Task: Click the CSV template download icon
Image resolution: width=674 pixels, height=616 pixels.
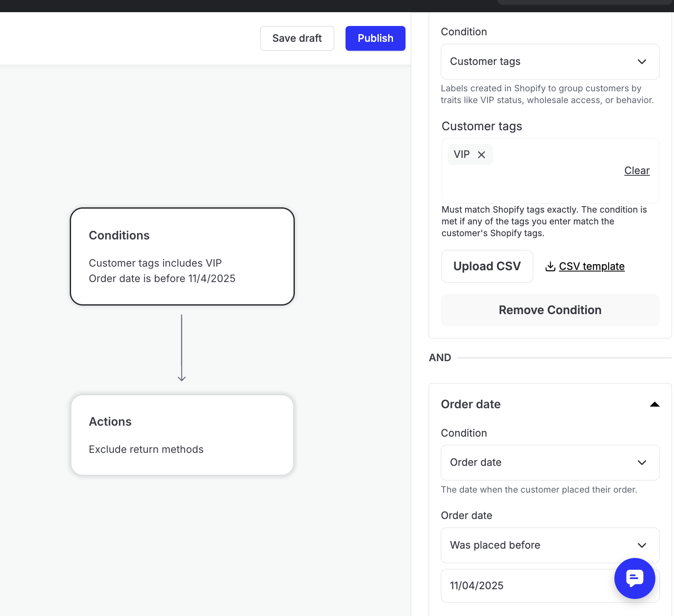Action: [x=550, y=266]
